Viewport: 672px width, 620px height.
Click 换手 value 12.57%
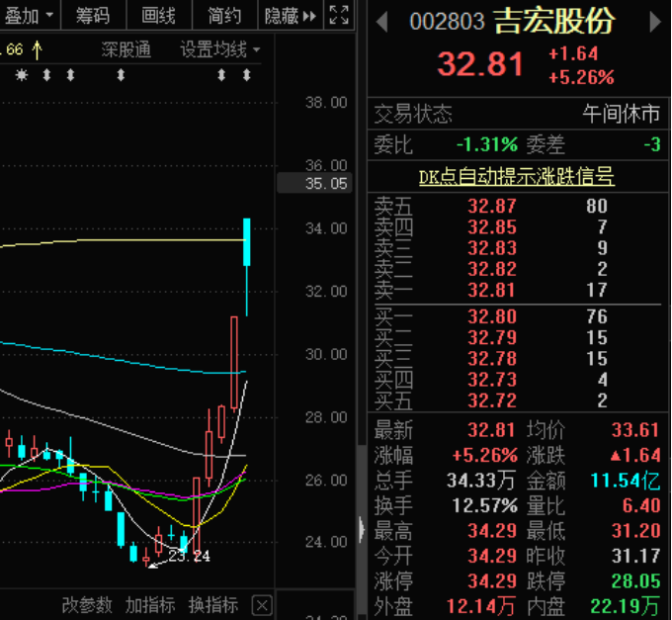pos(484,505)
